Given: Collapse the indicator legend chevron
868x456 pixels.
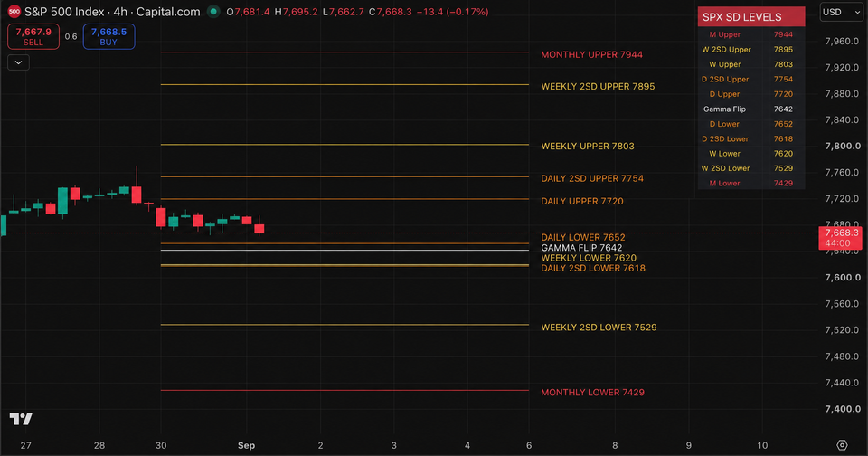Looking at the screenshot, I should click(x=18, y=62).
